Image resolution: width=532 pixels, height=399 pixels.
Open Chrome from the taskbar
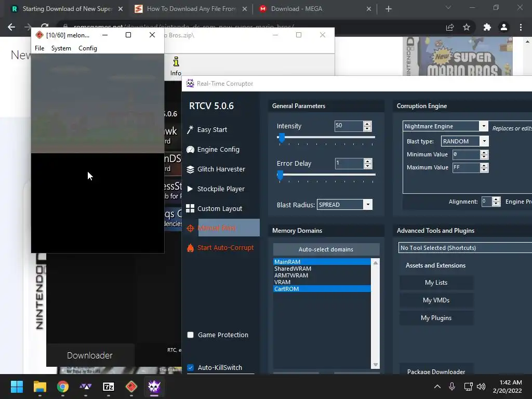(63, 387)
